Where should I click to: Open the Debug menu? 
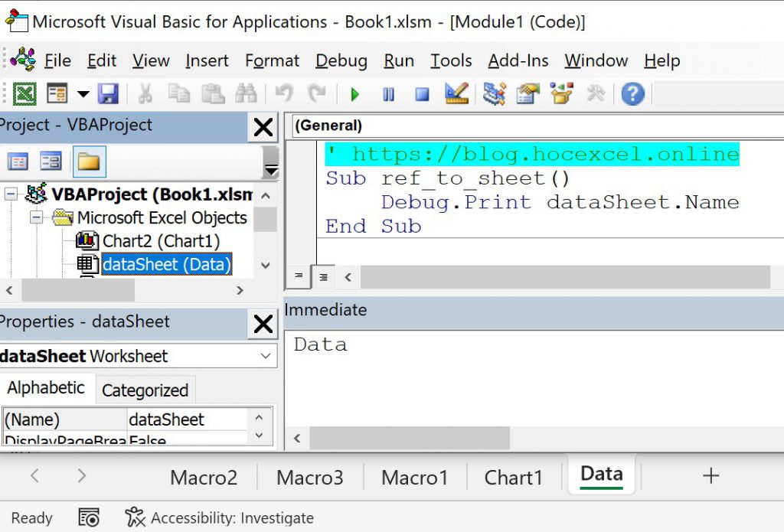[341, 60]
